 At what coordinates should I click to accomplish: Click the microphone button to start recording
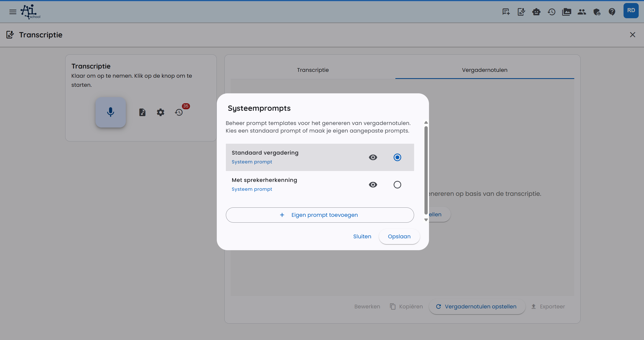pos(110,112)
